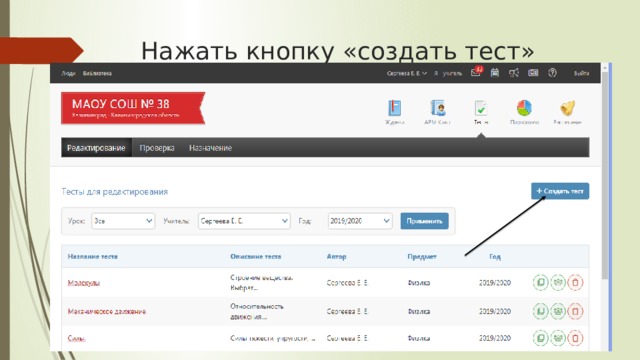640x360 pixels.
Task: Click the Силы тяжести, упругости description cell
Action: click(x=273, y=338)
